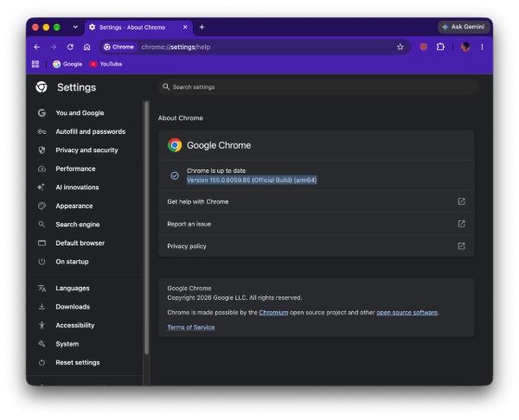Click the Chrome logo next to Settings title
The image size is (519, 420).
click(42, 87)
